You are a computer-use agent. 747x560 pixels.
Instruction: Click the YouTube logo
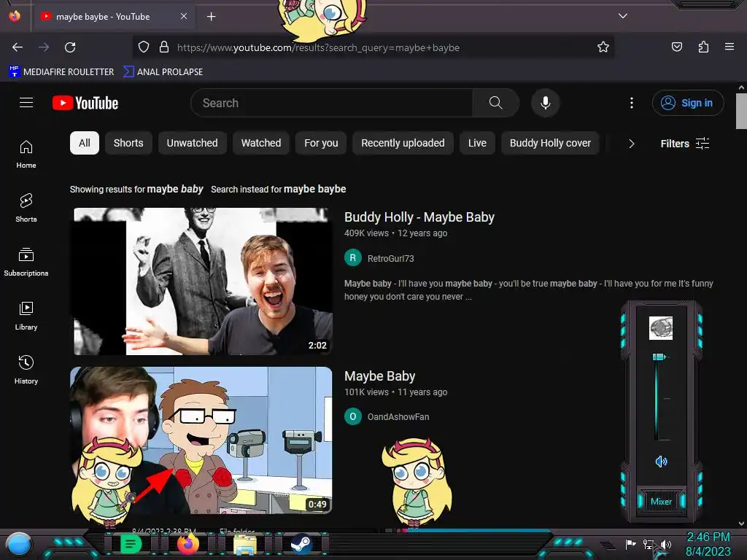pos(85,103)
